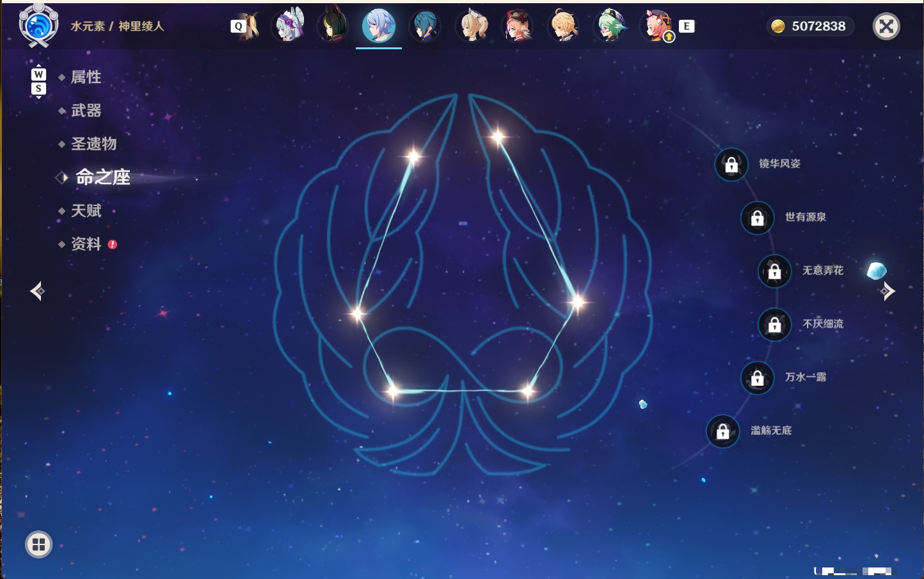
Task: Click the locked 无意弄花 constellation icon
Action: [x=775, y=271]
